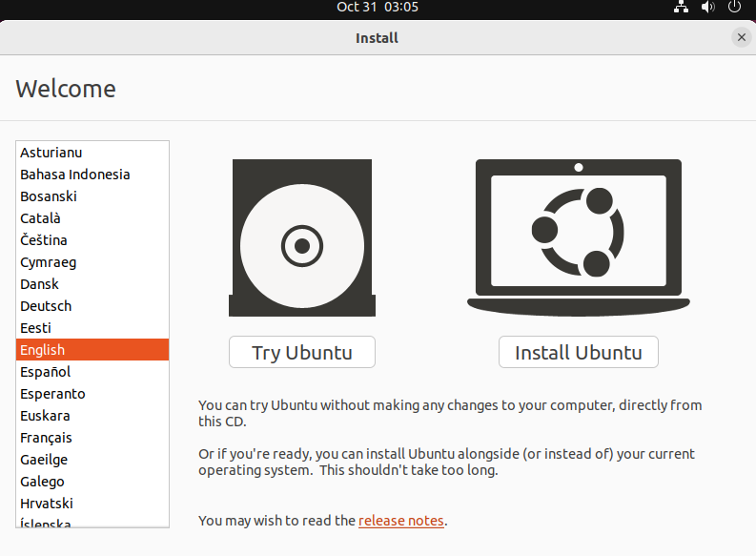The image size is (756, 556).
Task: Select Bosanski language
Action: click(92, 196)
